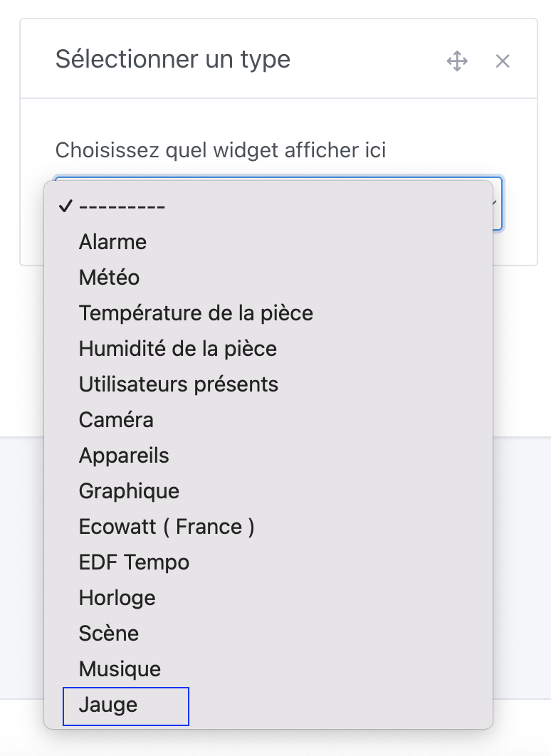The width and height of the screenshot is (551, 756).
Task: Choose the Graphique widget
Action: coord(129,490)
